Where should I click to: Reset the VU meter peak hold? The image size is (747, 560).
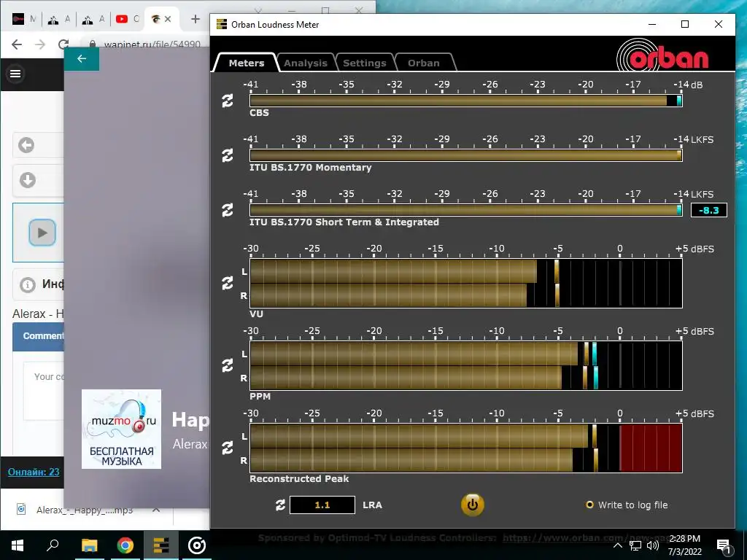228,283
